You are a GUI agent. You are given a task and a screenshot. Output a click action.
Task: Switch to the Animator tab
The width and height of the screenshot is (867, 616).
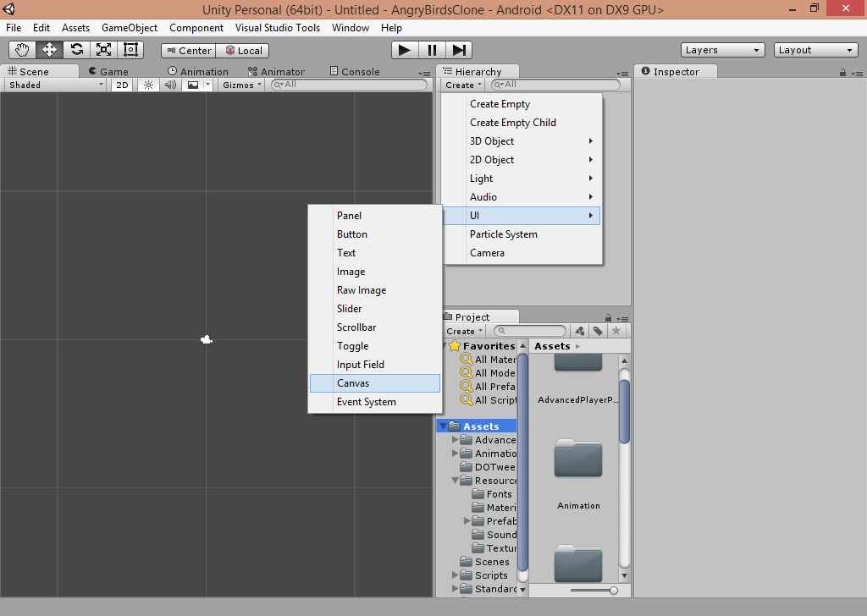276,71
